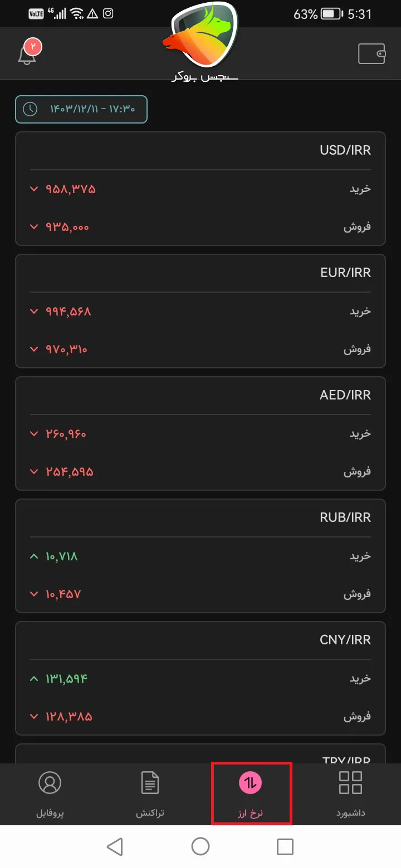This screenshot has width=401, height=868.
Task: Expand the CNY/IRR sell rate chevron
Action: point(33,716)
